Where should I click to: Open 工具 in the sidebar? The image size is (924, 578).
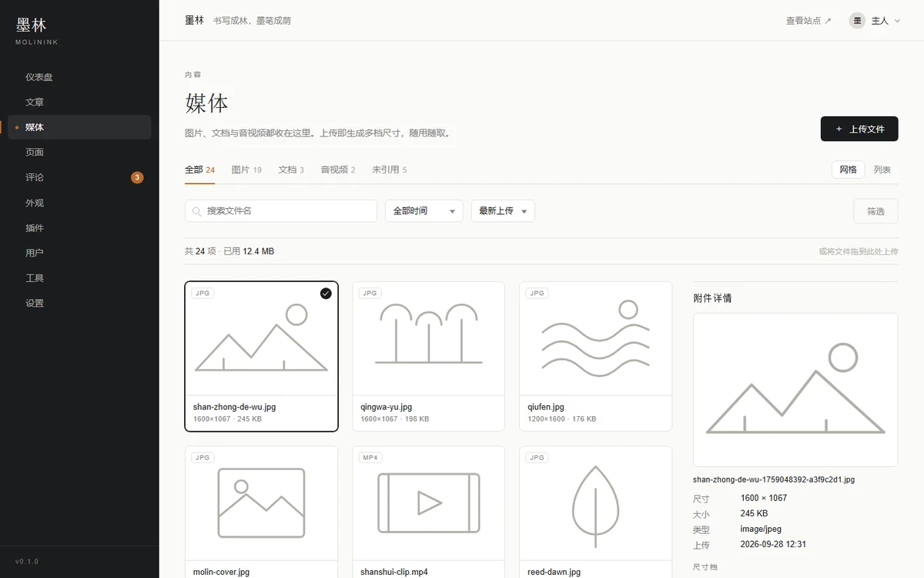coord(79,277)
